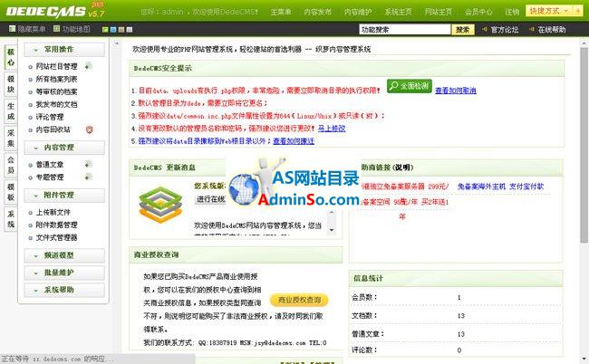Click the sidebar scroll-up arrow
589x364 pixels.
tap(117, 43)
